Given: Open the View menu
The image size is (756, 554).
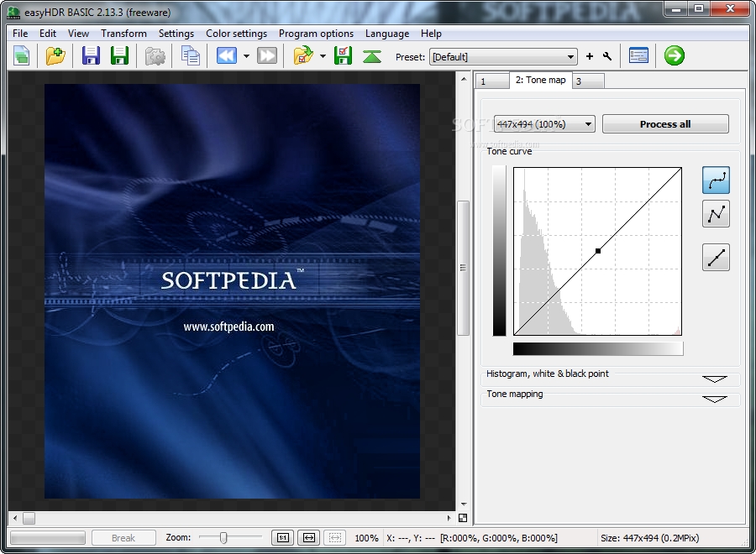Looking at the screenshot, I should coord(78,34).
